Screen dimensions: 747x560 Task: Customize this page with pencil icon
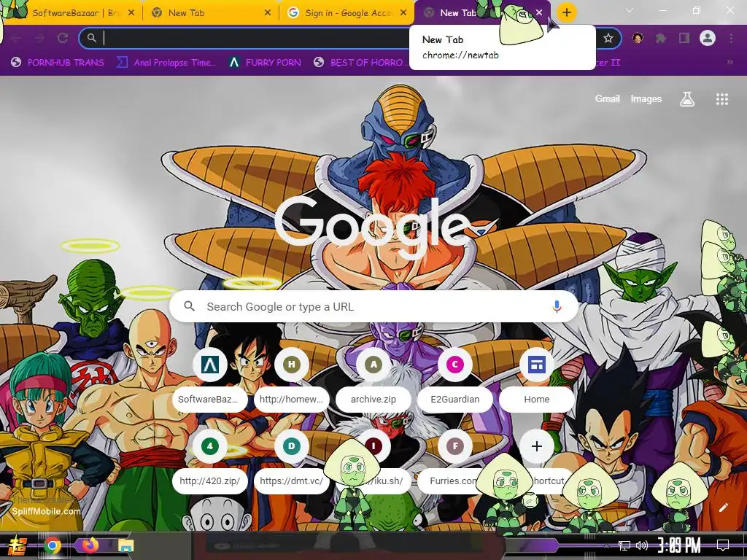723,507
